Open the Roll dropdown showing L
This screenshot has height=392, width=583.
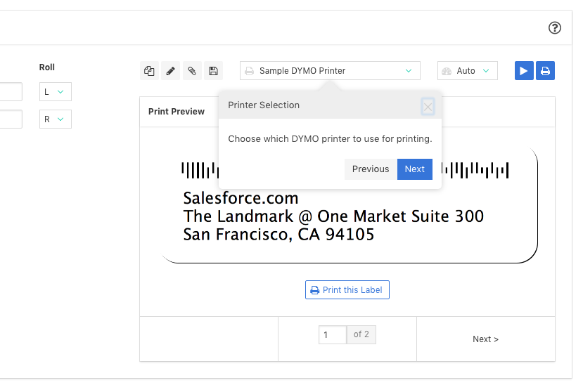55,92
